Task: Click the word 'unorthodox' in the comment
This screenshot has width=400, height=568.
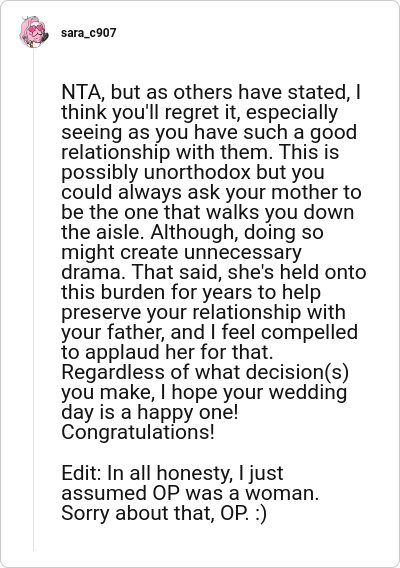Action: point(197,172)
